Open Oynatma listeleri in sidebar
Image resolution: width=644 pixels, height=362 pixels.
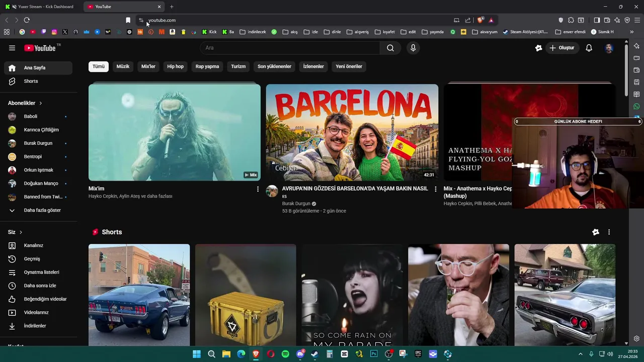pyautogui.click(x=38, y=272)
